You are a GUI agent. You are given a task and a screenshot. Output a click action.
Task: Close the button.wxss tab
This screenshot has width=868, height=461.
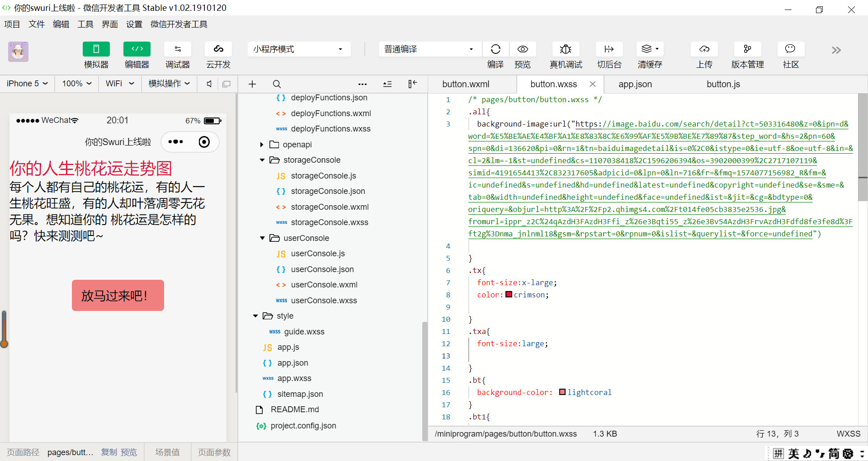coord(593,84)
